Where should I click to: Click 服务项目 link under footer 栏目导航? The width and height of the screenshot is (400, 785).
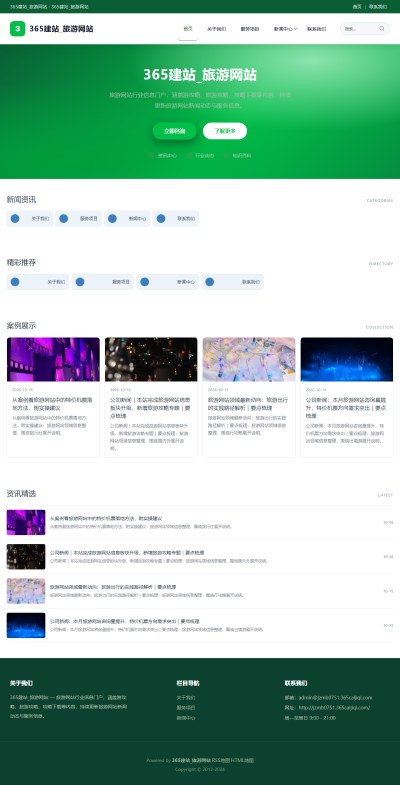[186, 708]
